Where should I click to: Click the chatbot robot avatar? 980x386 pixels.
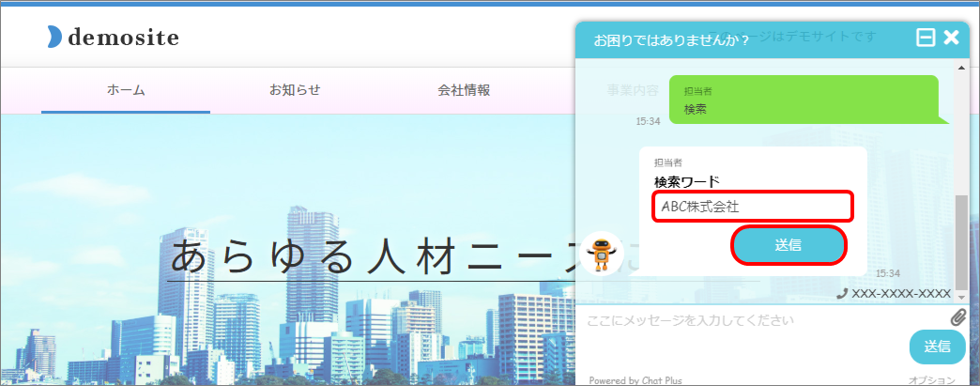(x=602, y=254)
